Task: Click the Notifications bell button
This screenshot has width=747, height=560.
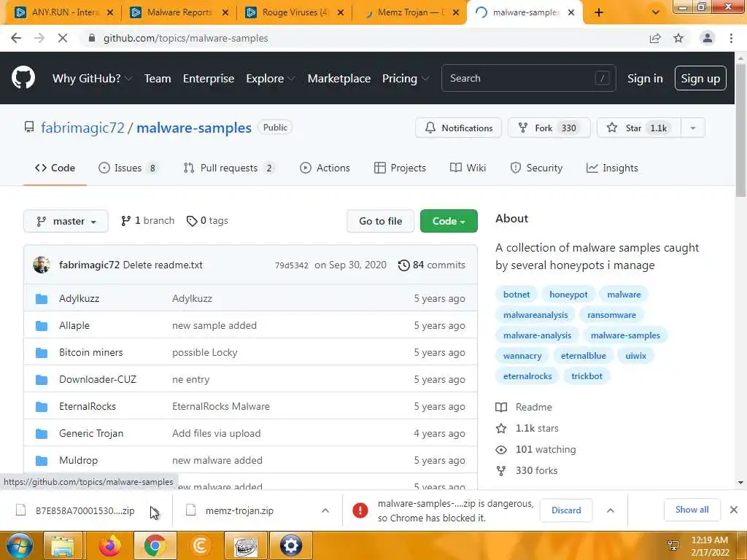Action: (458, 128)
